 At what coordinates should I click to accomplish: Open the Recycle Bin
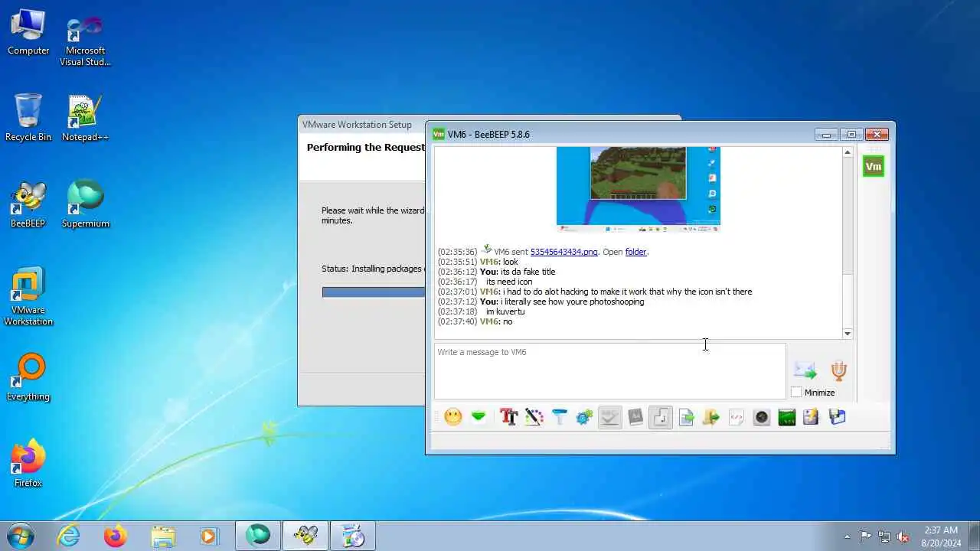pyautogui.click(x=28, y=118)
